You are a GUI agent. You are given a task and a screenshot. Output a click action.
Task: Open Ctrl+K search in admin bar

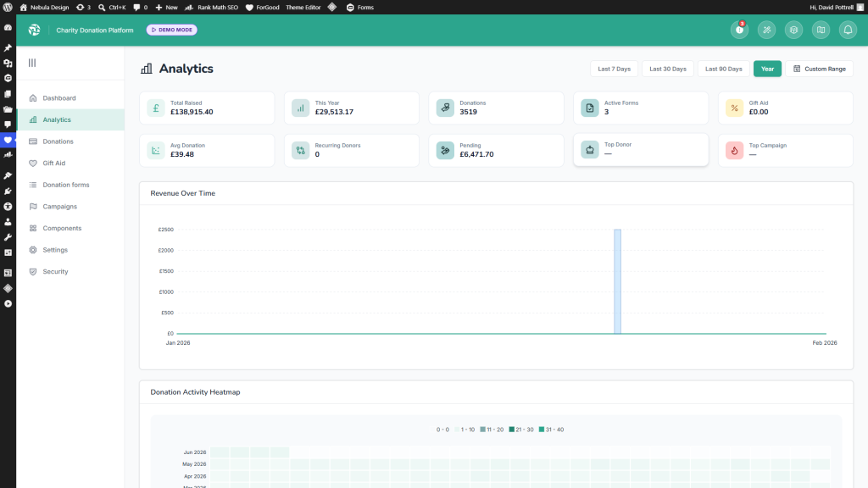(x=112, y=7)
